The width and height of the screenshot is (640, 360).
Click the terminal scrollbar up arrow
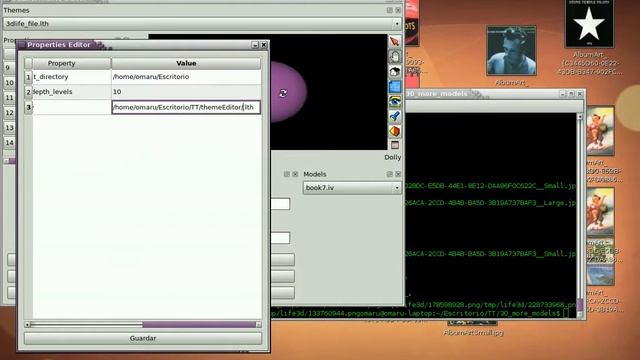(x=580, y=117)
